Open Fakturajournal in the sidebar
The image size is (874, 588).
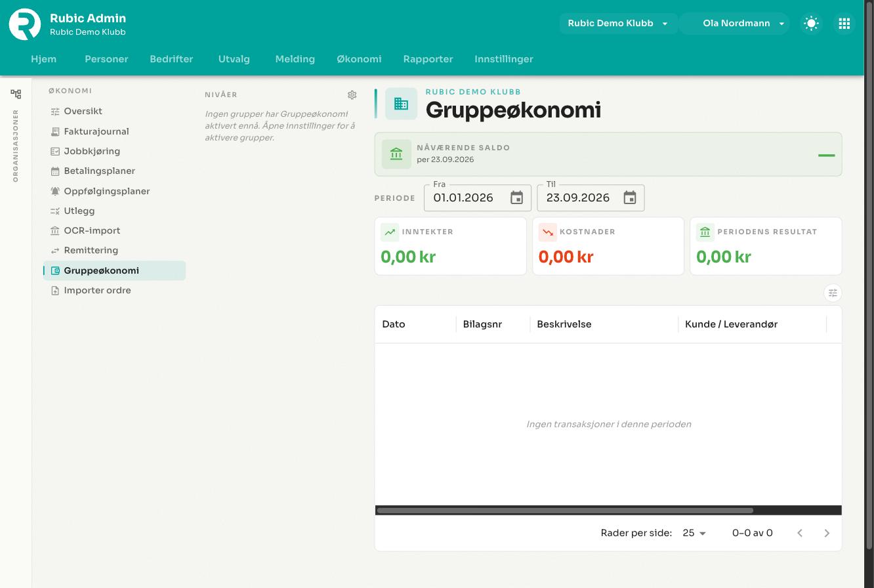115,131
